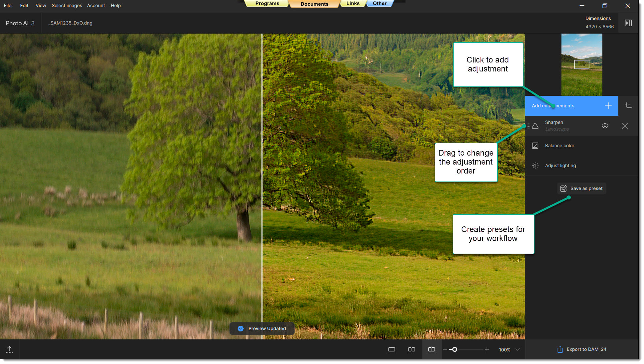Switch to side-by-side view icon

click(x=411, y=349)
